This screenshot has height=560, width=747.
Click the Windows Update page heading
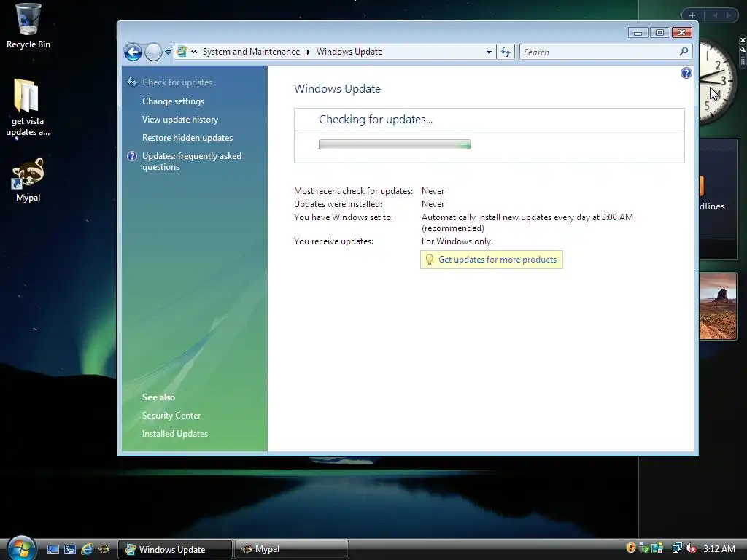(337, 88)
